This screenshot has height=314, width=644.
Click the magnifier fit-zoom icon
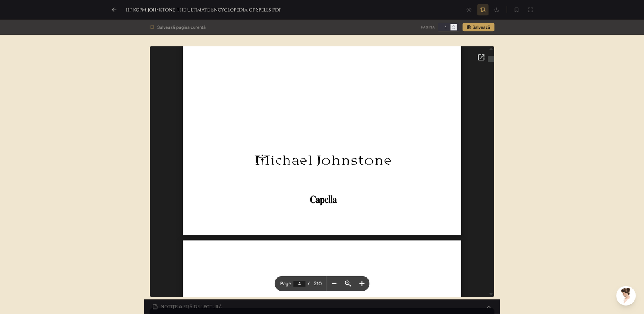pos(348,283)
